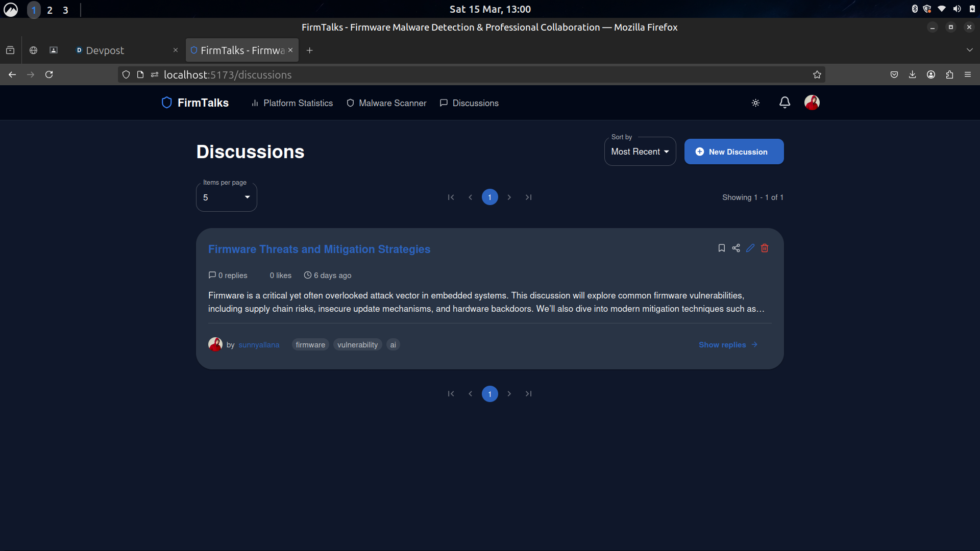Click the share icon on discussion card
This screenshot has height=551, width=980.
click(736, 248)
